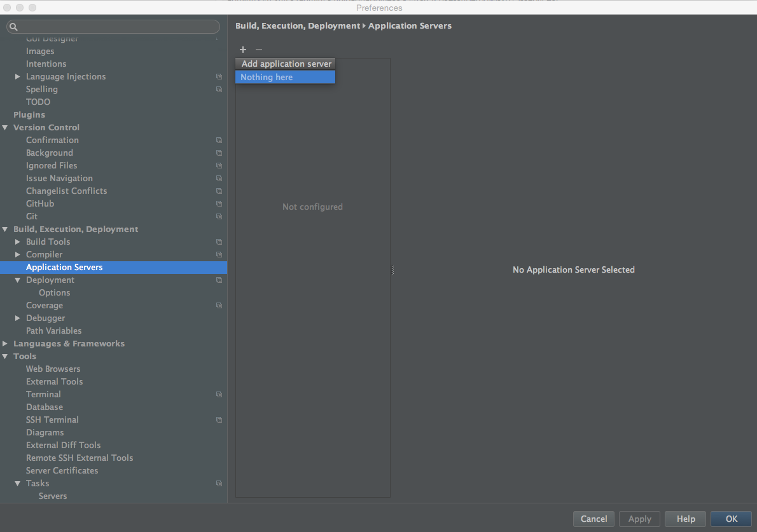The image size is (757, 532).
Task: Open the Plugins settings page
Action: 29,115
